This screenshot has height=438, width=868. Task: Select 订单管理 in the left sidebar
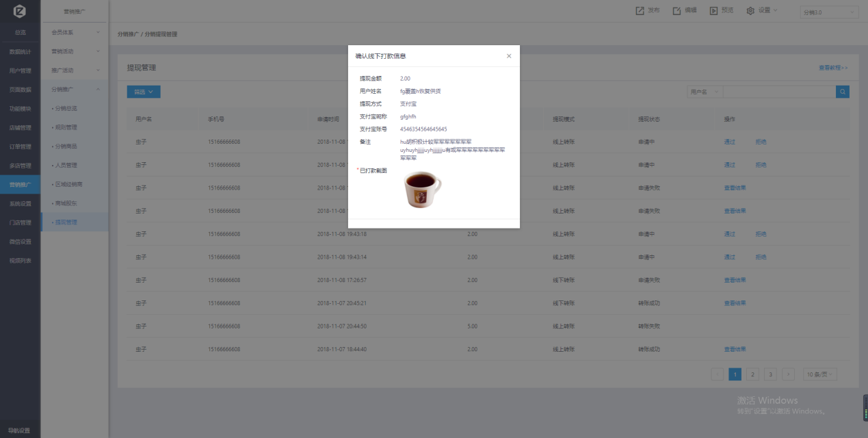(20, 146)
